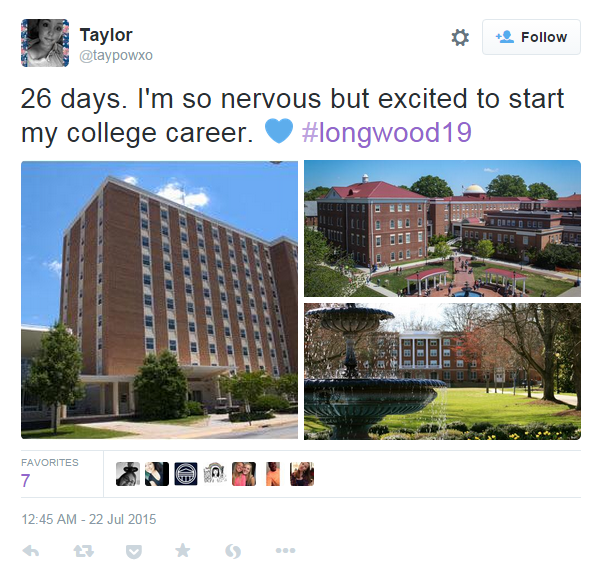
Task: Retweet this tweet via retweet icon
Action: pos(83,551)
